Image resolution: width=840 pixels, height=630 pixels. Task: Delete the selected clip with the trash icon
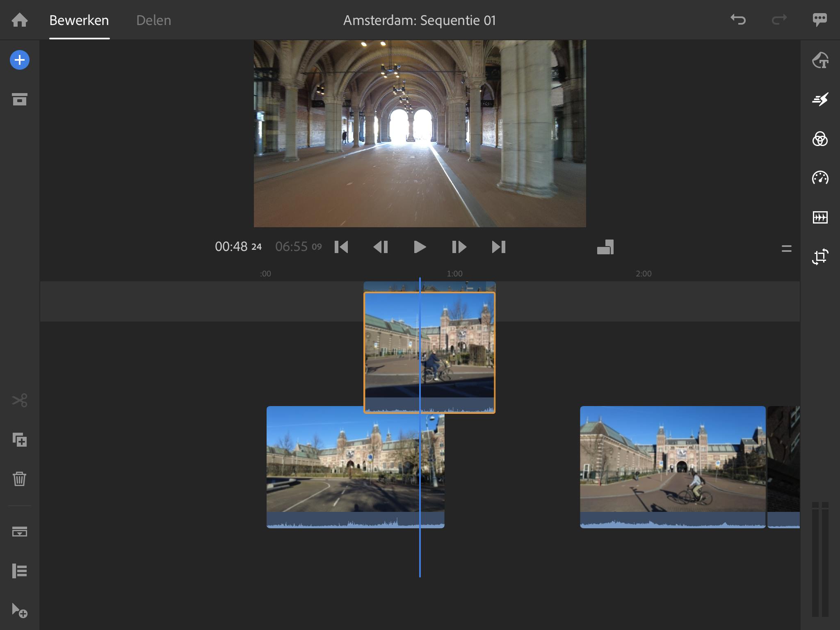click(20, 479)
